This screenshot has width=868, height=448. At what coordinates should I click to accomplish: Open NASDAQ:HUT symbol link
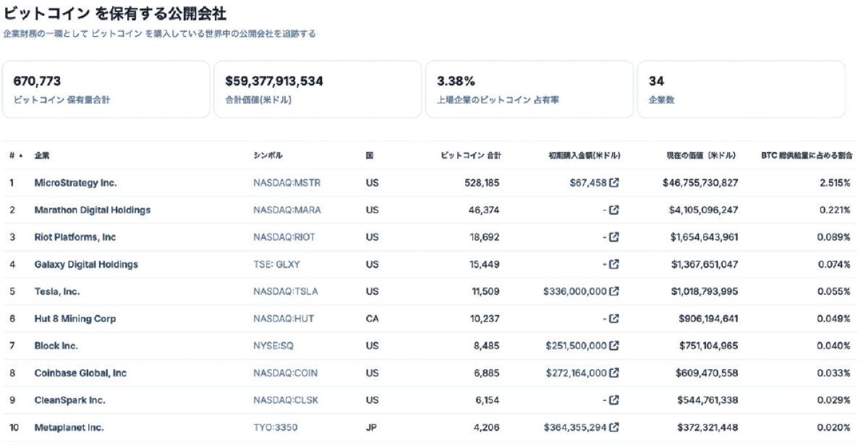[284, 318]
